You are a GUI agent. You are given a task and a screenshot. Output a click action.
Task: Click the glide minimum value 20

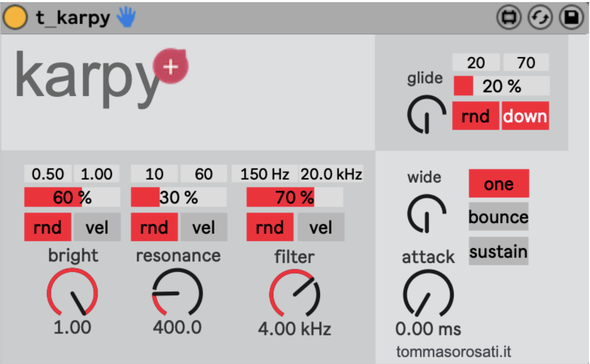[x=476, y=63]
